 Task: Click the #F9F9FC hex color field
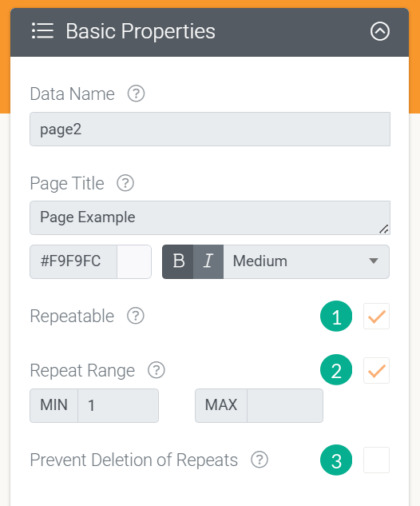[73, 261]
